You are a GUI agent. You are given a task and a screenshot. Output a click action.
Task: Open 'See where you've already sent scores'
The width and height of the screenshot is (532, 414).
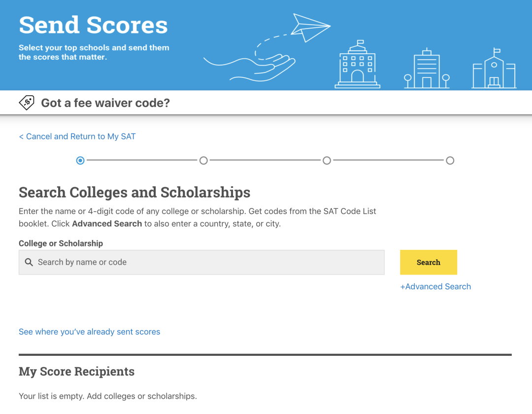click(89, 332)
